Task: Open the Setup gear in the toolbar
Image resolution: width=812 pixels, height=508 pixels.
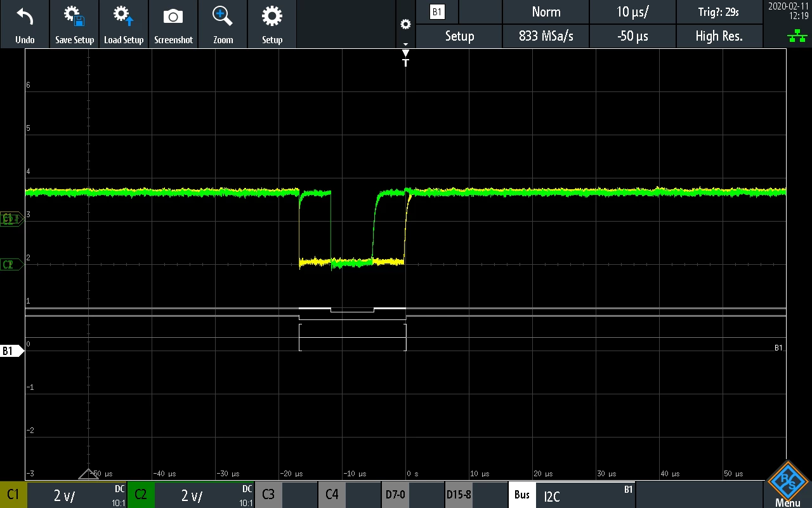Action: 272,24
